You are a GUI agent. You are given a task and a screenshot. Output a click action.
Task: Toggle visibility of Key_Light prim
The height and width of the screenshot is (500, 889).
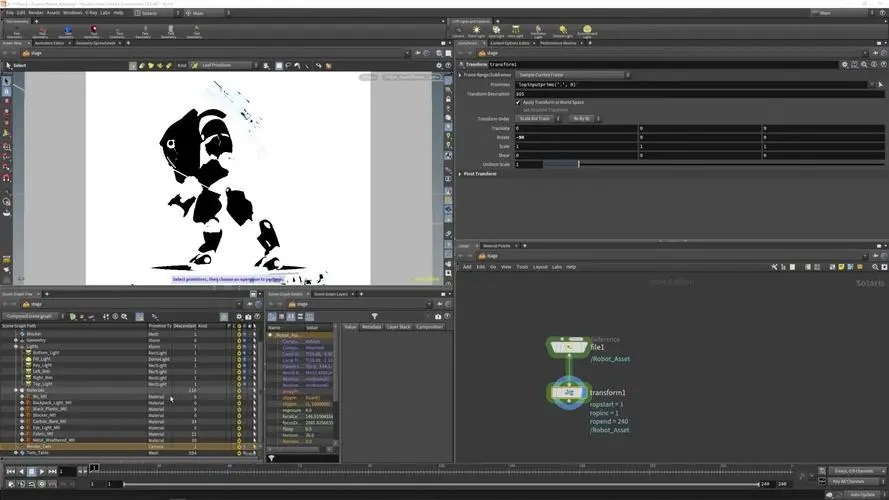(x=239, y=365)
